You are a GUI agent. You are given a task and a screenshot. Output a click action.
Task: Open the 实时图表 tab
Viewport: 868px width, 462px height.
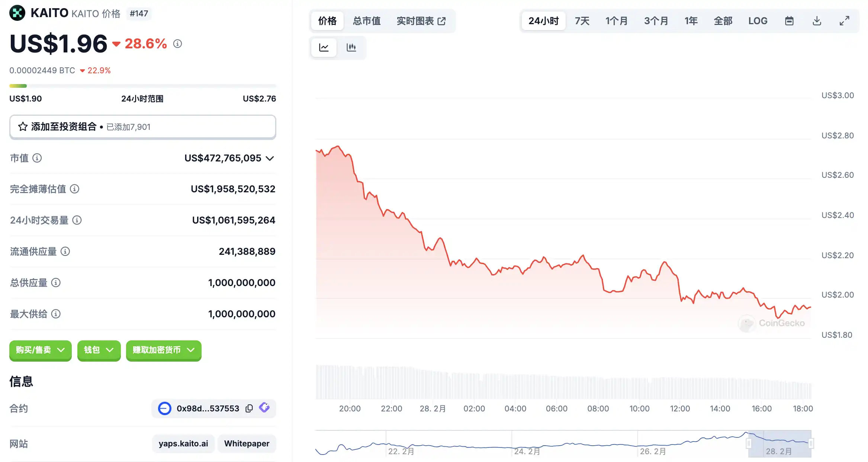coord(421,21)
